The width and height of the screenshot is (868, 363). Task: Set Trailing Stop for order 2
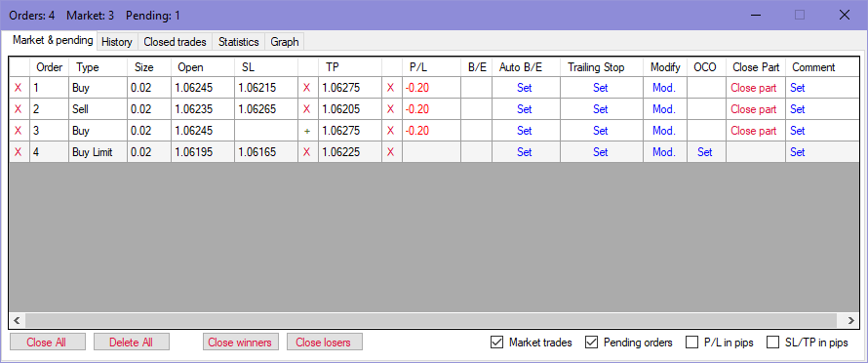tap(601, 109)
